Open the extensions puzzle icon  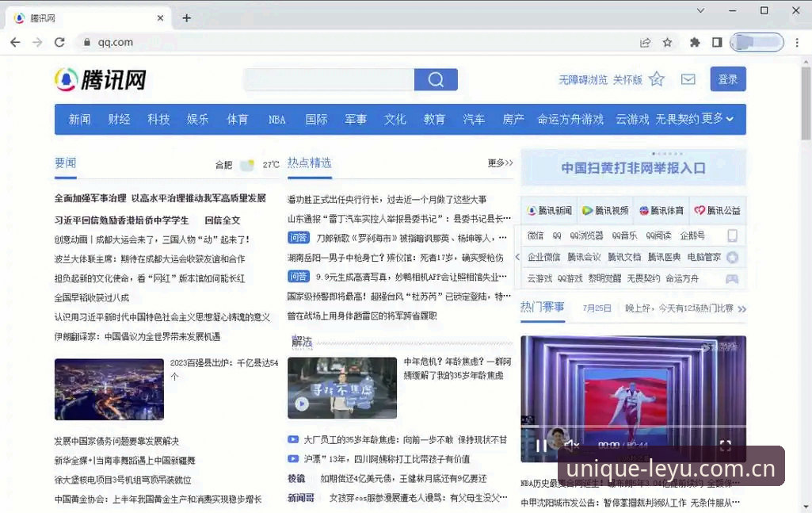(695, 43)
